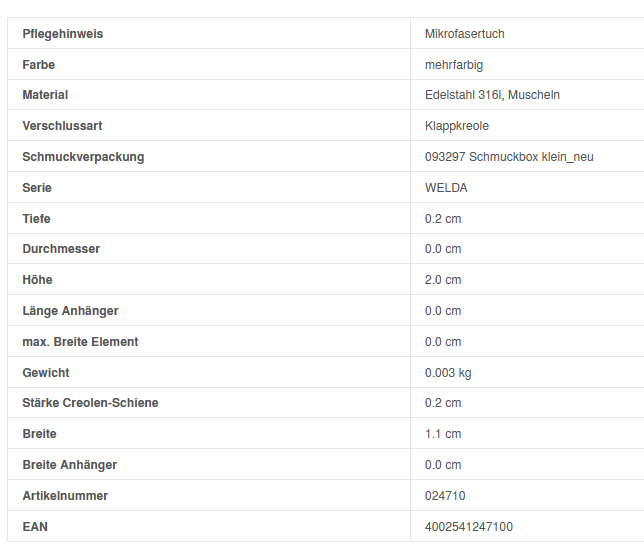Viewport: 644px width, 548px height.
Task: Select the Durchmesser label
Action: pyautogui.click(x=61, y=249)
